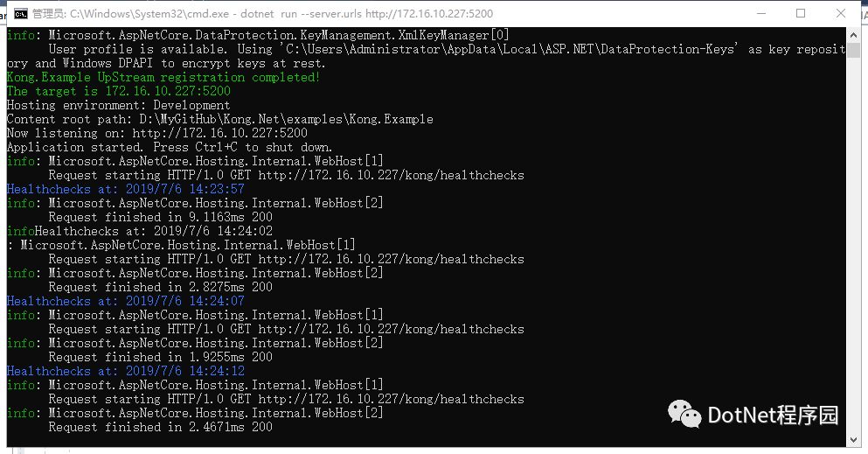
Task: Click 'Healthchecks at: 2019/7/6 14:24:07' line
Action: 126,301
